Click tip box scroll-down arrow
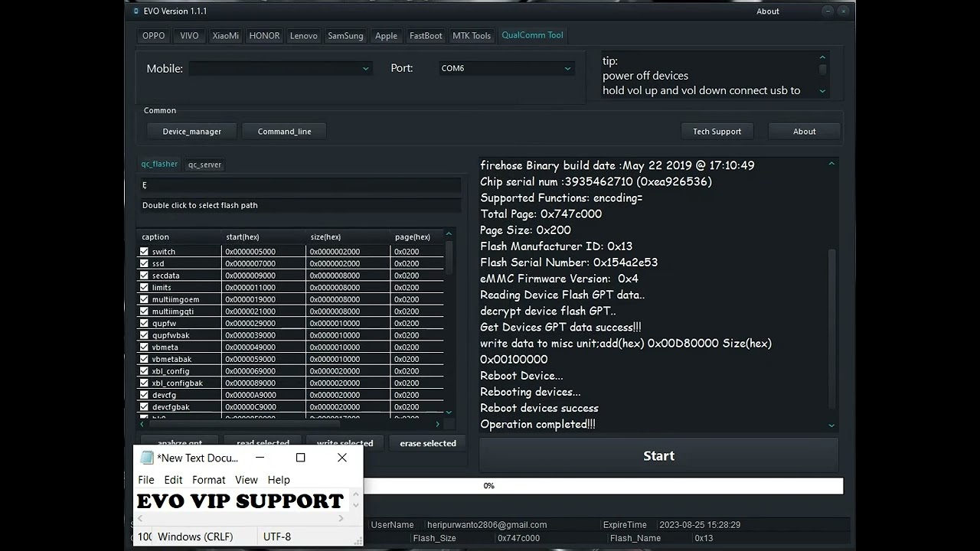This screenshot has height=551, width=980. [823, 91]
